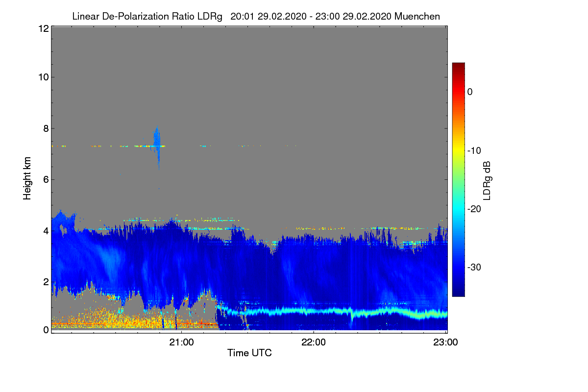Click the dark red top of colorbar
Screen dimensions: 588x392
458,66
